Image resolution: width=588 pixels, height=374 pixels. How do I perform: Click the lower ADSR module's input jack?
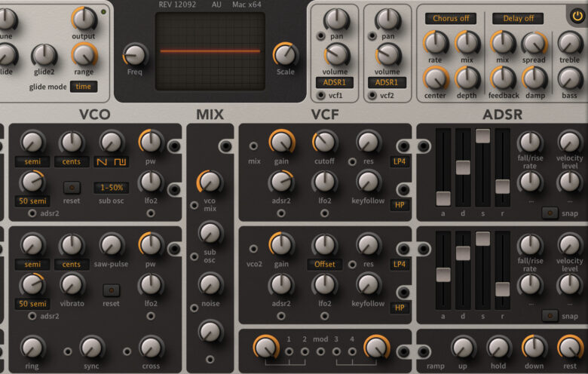[x=424, y=249]
